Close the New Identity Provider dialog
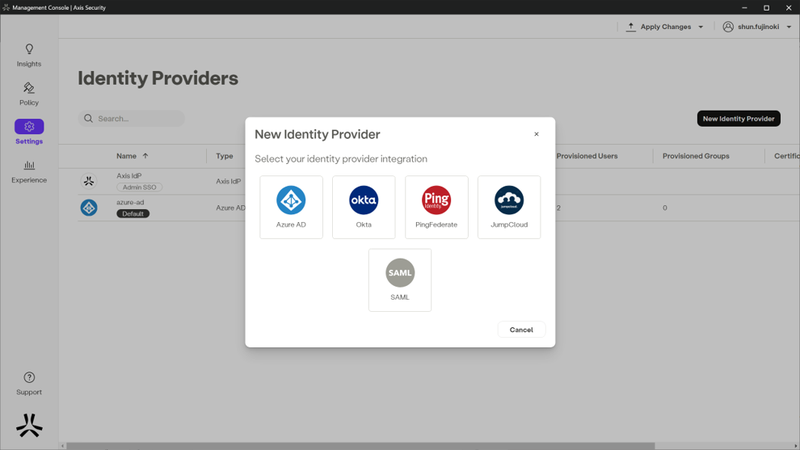The height and width of the screenshot is (450, 800). click(x=536, y=134)
